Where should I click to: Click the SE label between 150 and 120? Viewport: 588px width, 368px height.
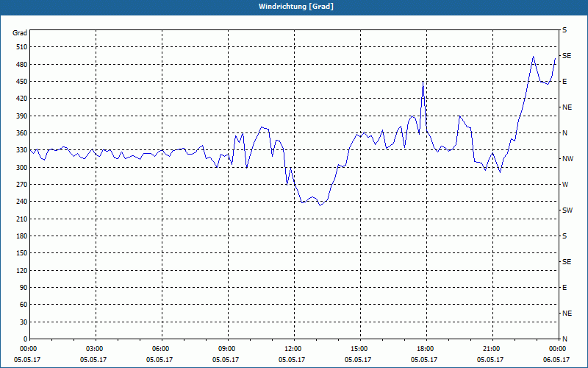click(567, 262)
